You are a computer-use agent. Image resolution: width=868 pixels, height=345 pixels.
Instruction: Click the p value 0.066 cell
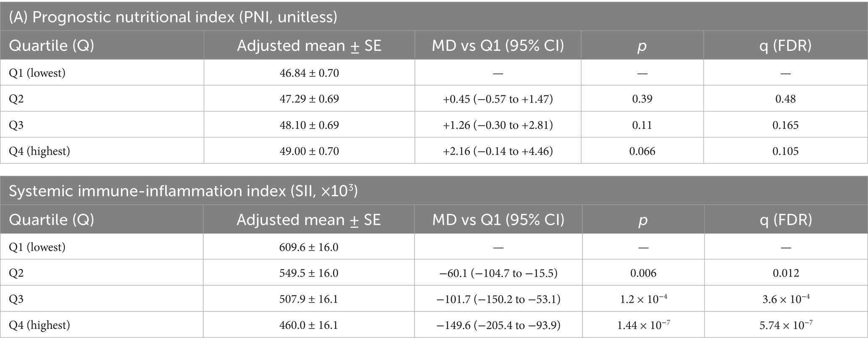pos(642,151)
